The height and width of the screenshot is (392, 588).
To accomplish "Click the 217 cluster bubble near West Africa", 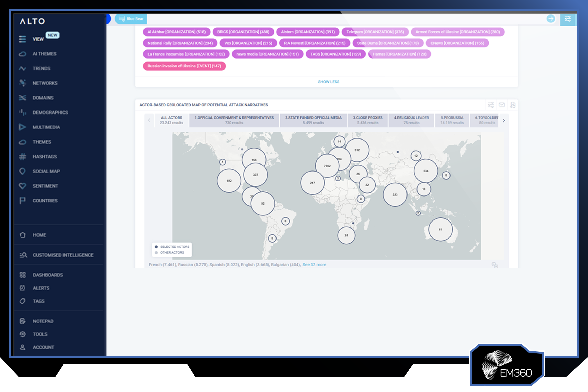I will tap(313, 183).
